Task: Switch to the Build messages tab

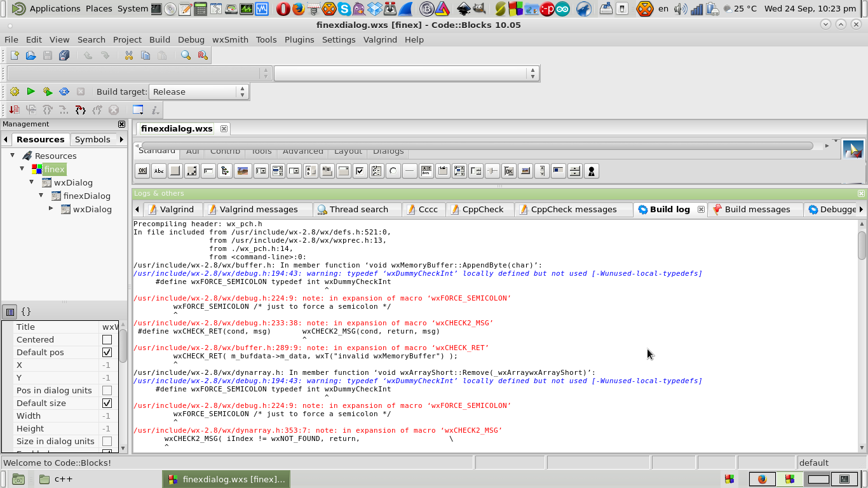Action: point(757,209)
